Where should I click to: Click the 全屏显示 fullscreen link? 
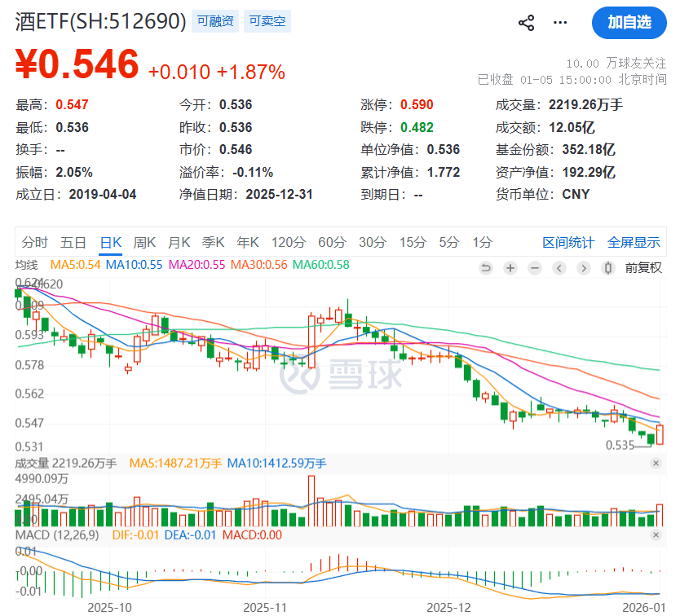(x=634, y=242)
